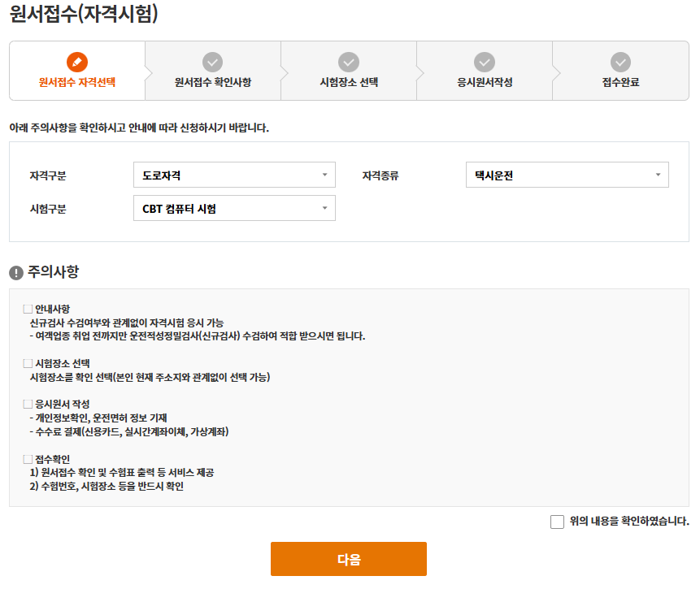
Task: Open the 자격종류 dropdown showing 택시운전
Action: 567,175
